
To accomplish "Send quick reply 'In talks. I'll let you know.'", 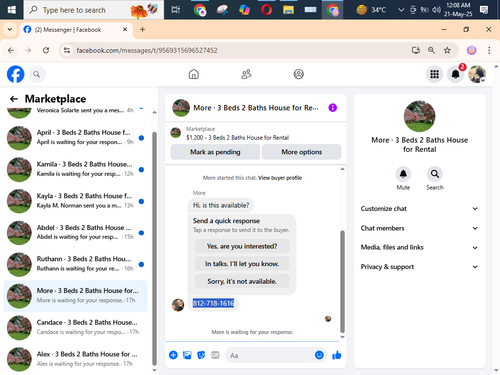I will click(242, 264).
